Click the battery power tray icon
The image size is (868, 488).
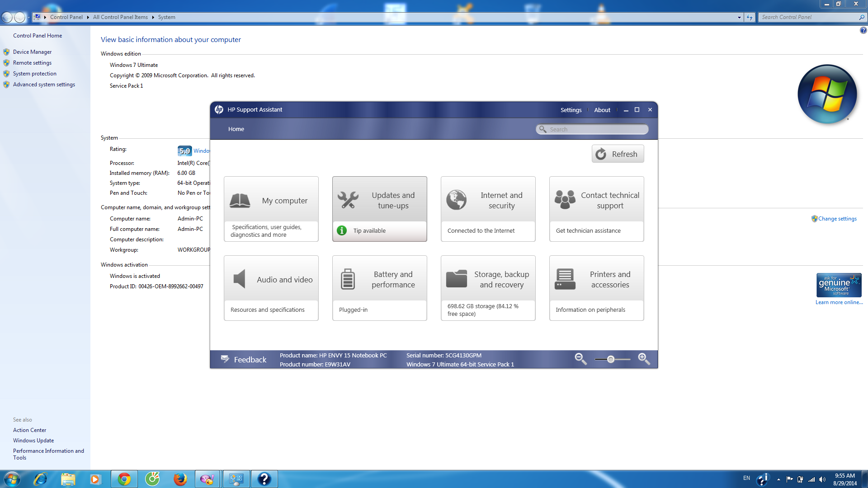click(x=800, y=479)
